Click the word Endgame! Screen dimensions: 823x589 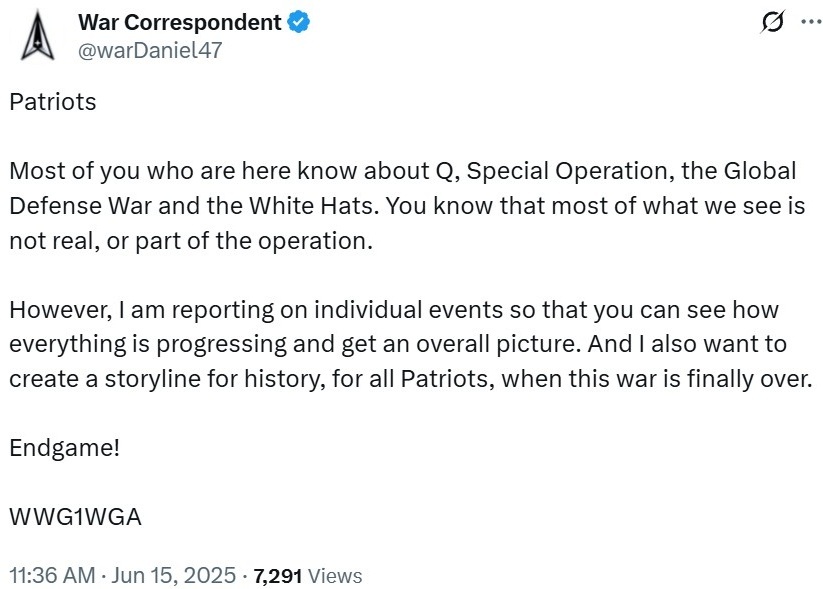[x=65, y=448]
